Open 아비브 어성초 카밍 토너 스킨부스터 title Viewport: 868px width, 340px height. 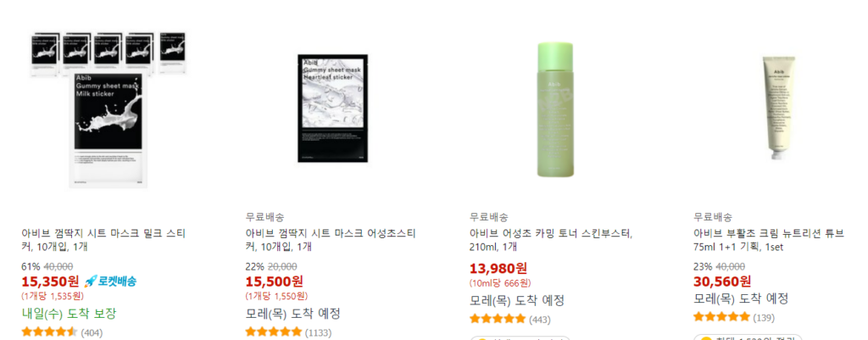[x=551, y=240]
